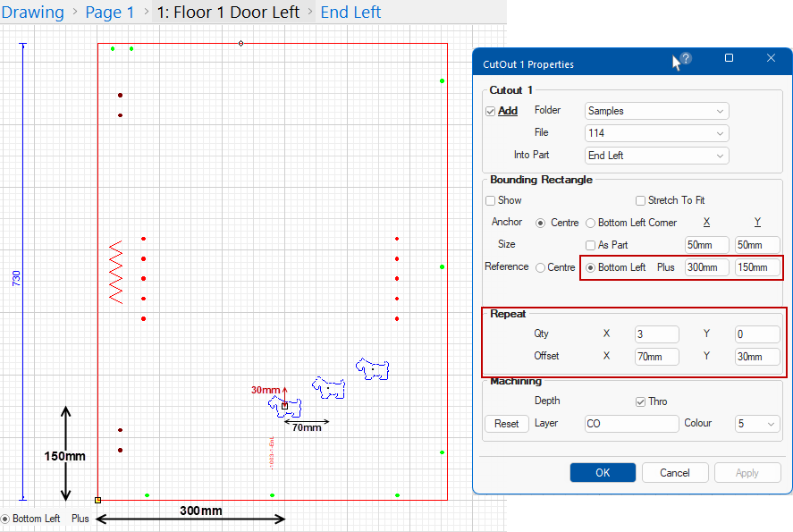Click the Offset Y field showing 30mm

757,357
